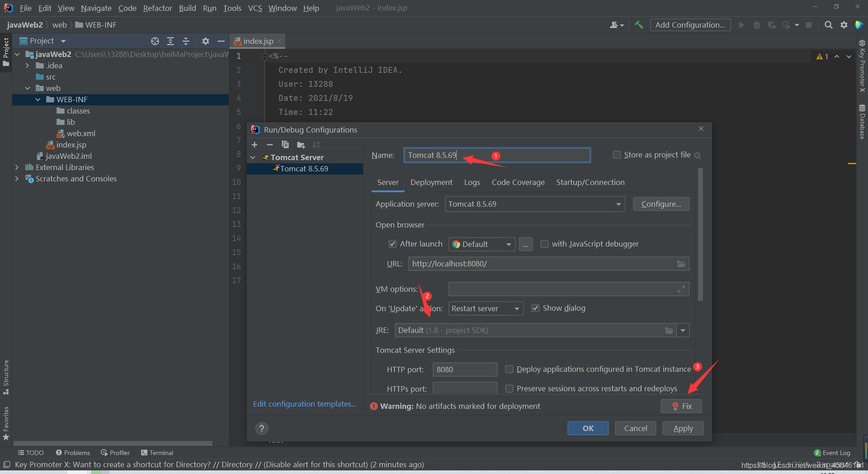Switch to Logs tab
This screenshot has width=868, height=474.
472,182
